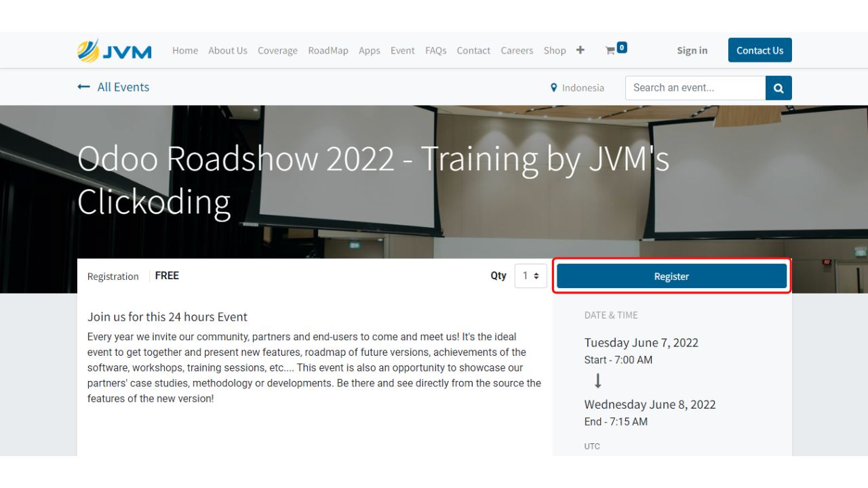Click the Wednesday June 8, 2022 date
The width and height of the screenshot is (868, 488).
[650, 405]
